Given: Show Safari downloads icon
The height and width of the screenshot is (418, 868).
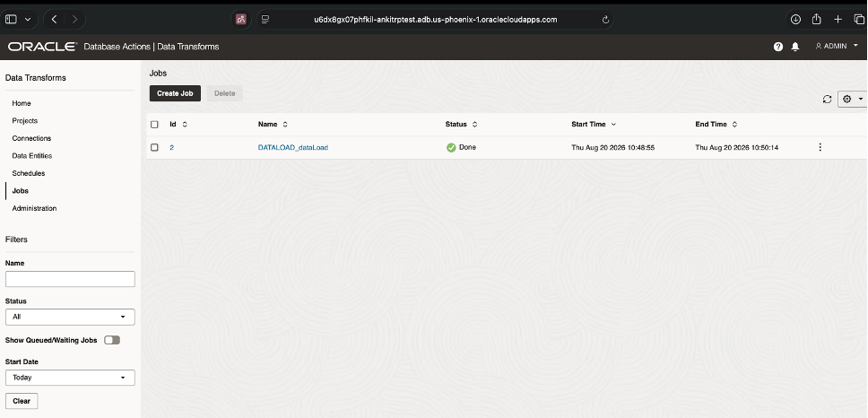Looking at the screenshot, I should pyautogui.click(x=795, y=20).
